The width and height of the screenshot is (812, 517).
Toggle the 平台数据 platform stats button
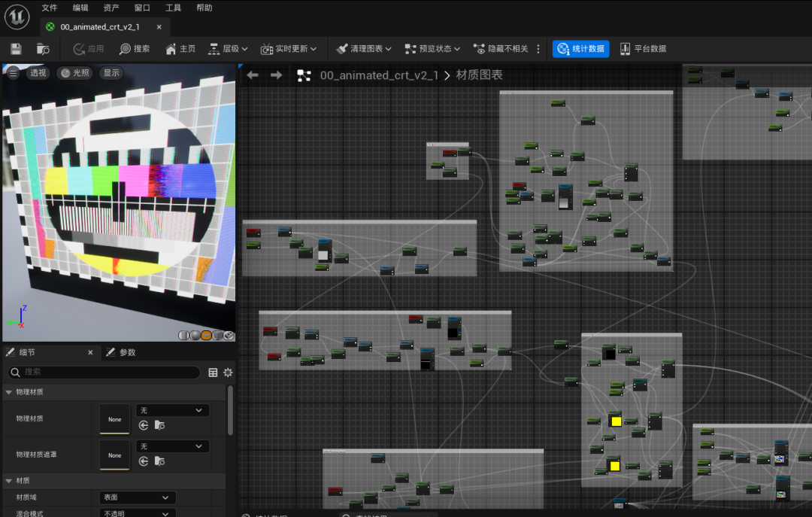(643, 49)
